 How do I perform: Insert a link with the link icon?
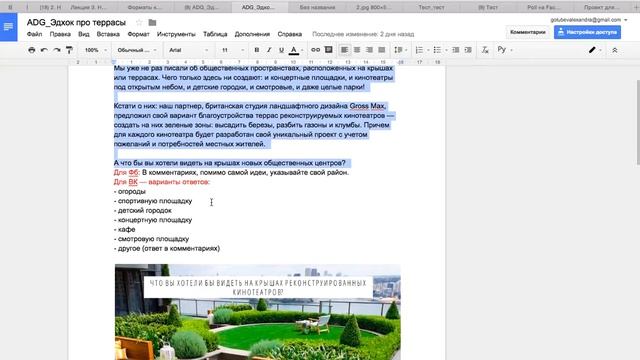316,50
